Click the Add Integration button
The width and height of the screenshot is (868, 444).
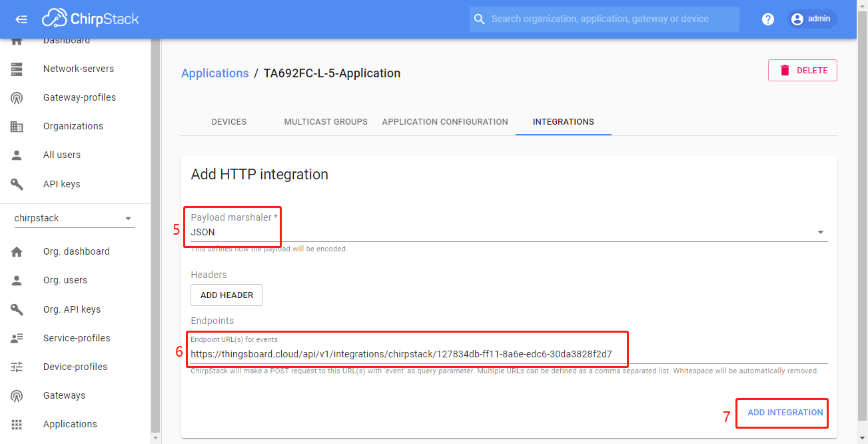point(785,413)
